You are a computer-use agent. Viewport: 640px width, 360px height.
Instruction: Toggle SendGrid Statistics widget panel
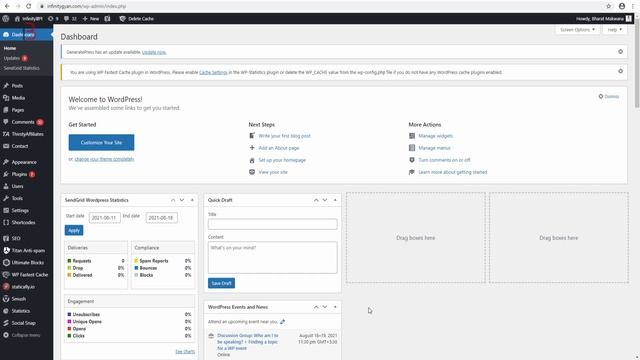[192, 200]
